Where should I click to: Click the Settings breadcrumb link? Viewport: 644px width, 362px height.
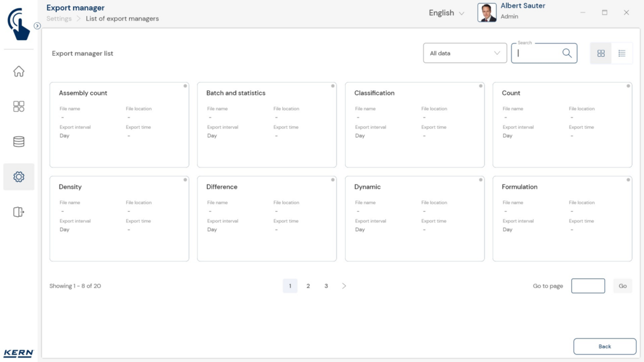(59, 19)
